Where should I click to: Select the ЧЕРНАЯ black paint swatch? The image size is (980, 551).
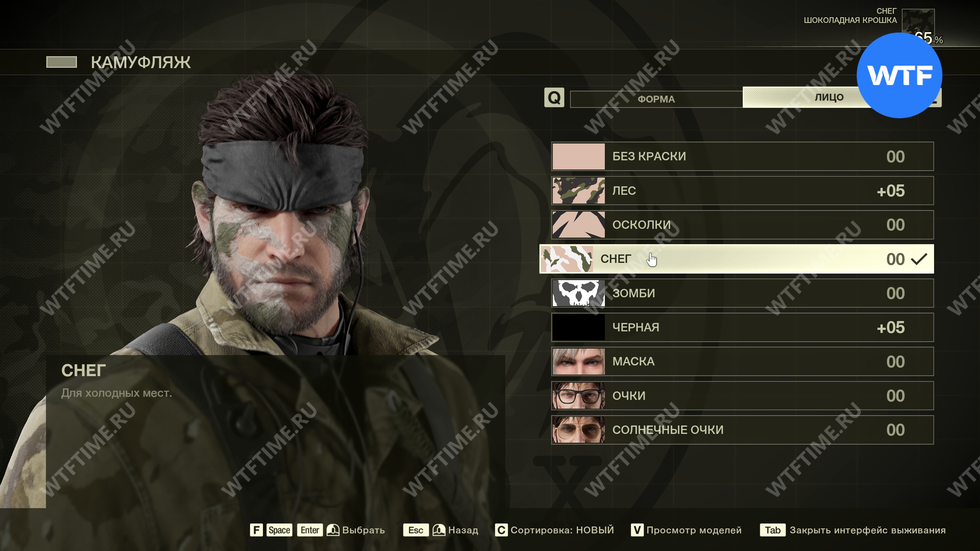click(578, 327)
